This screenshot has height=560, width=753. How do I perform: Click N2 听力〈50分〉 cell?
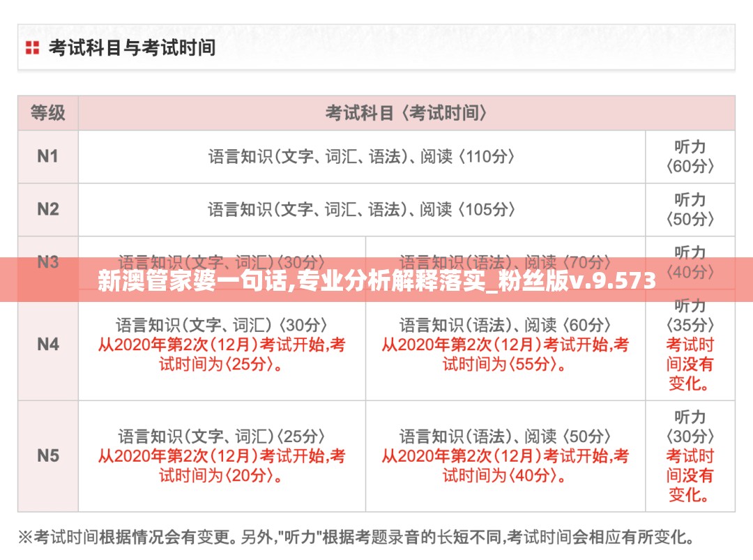[x=690, y=209]
